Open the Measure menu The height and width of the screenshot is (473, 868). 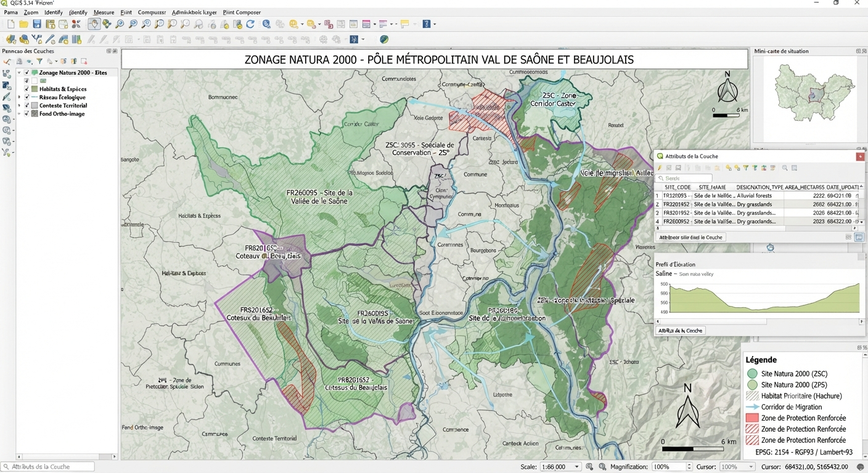tap(104, 12)
